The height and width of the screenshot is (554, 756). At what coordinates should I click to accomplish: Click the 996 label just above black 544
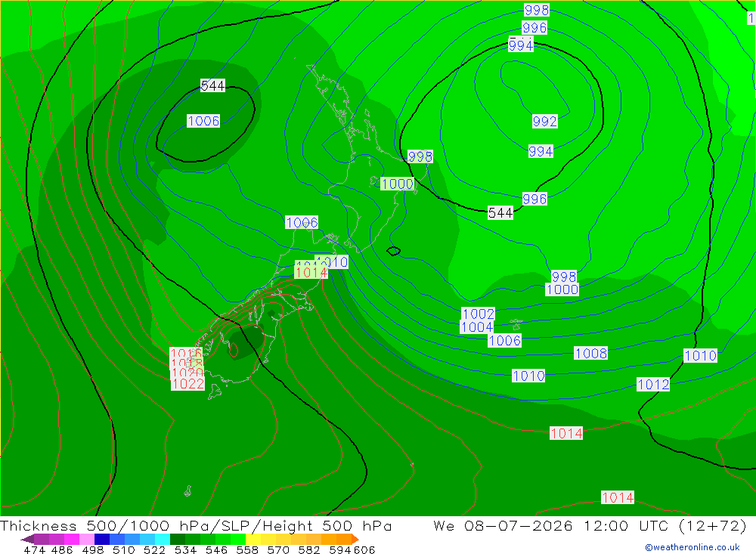[x=534, y=199]
